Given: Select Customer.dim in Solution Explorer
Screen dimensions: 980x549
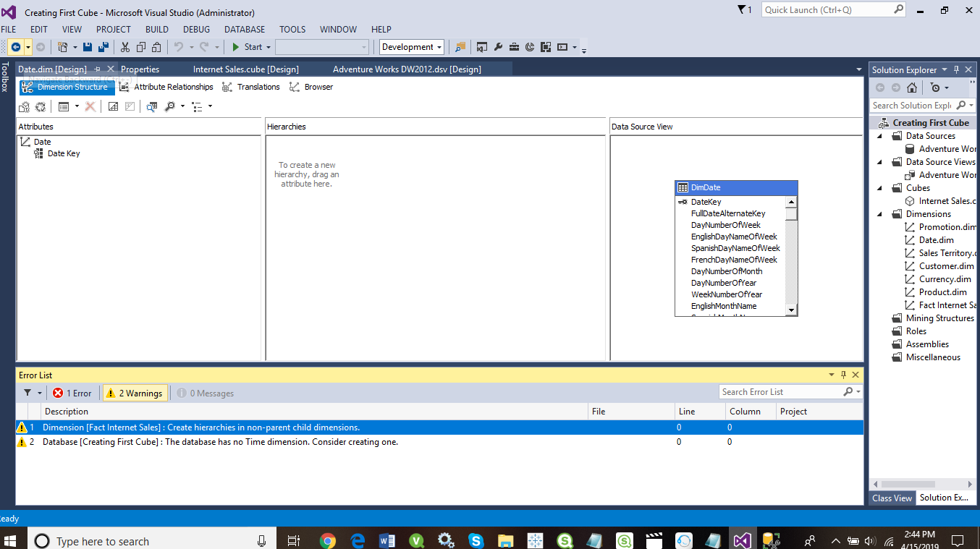Looking at the screenshot, I should [x=940, y=266].
